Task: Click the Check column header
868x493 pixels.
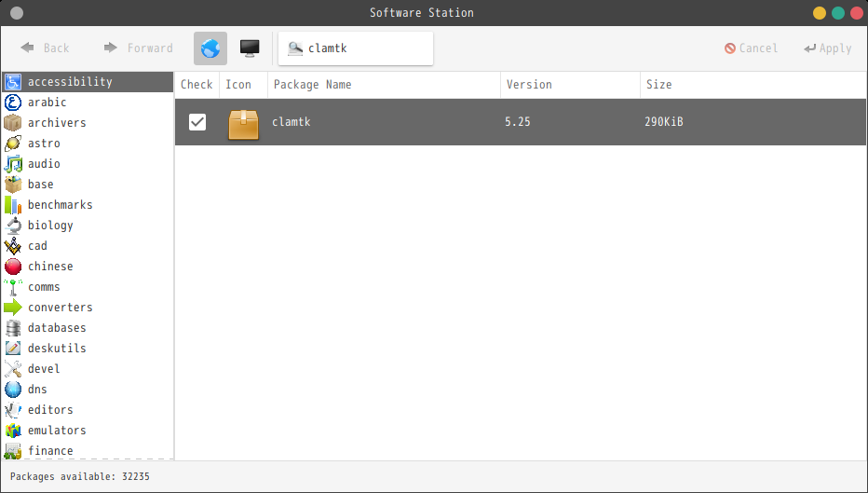Action: [197, 84]
